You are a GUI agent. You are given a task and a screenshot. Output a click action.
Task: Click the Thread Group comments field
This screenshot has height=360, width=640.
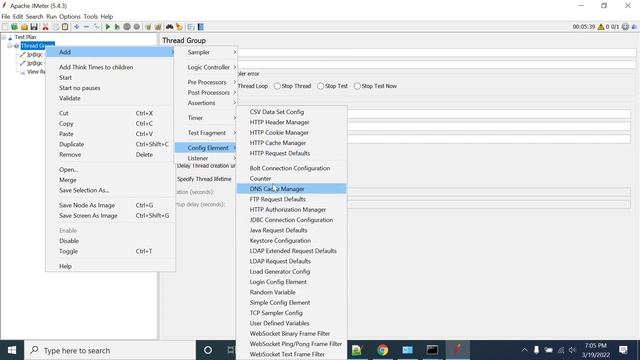click(437, 64)
